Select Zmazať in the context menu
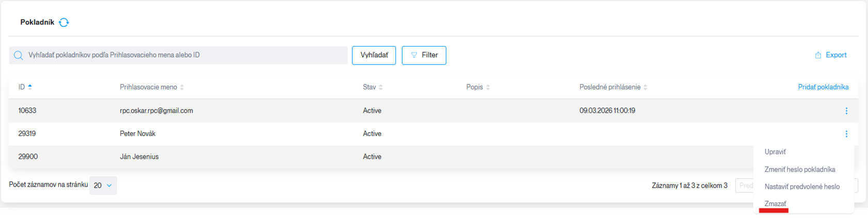The width and height of the screenshot is (868, 218). (x=776, y=204)
